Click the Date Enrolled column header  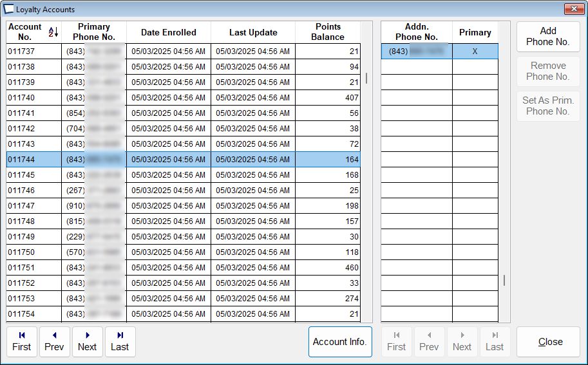[168, 32]
